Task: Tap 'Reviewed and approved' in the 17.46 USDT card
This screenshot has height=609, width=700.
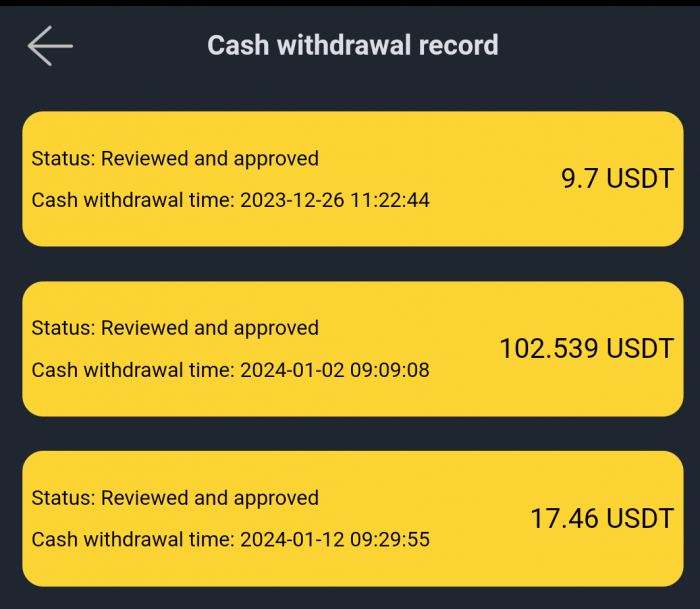Action: pyautogui.click(x=210, y=498)
